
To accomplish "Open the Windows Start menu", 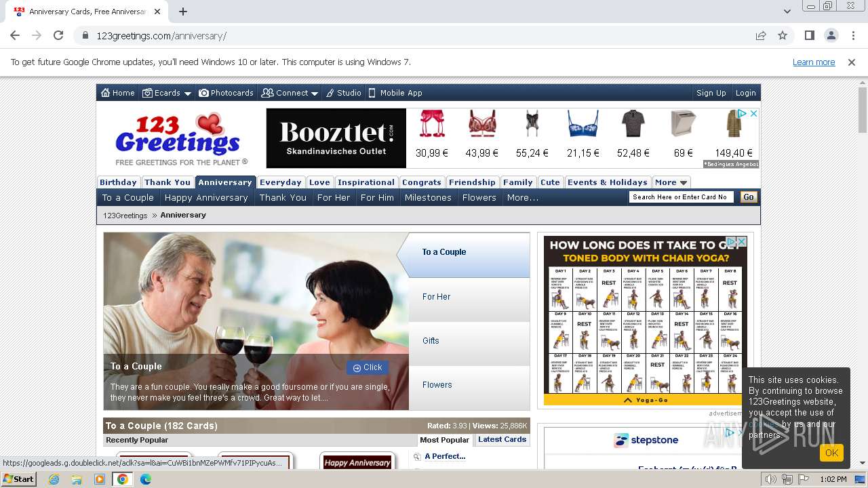I will click(18, 479).
